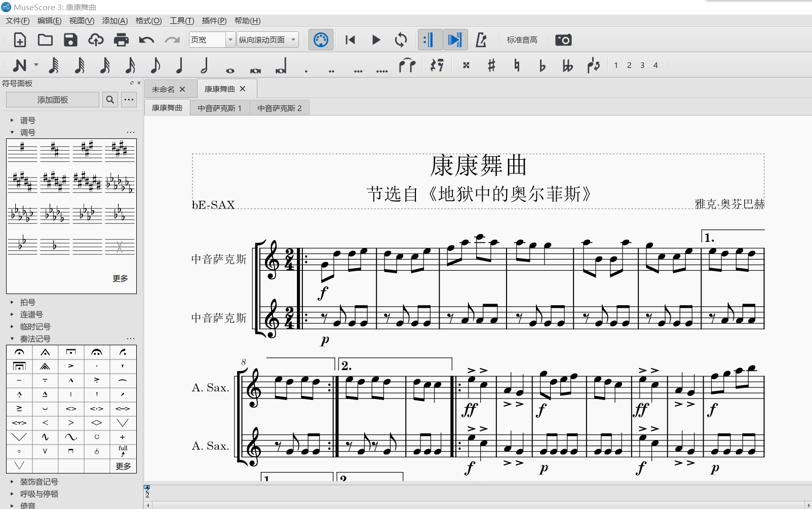This screenshot has width=812, height=509.
Task: Select the half note duration
Action: [204, 65]
